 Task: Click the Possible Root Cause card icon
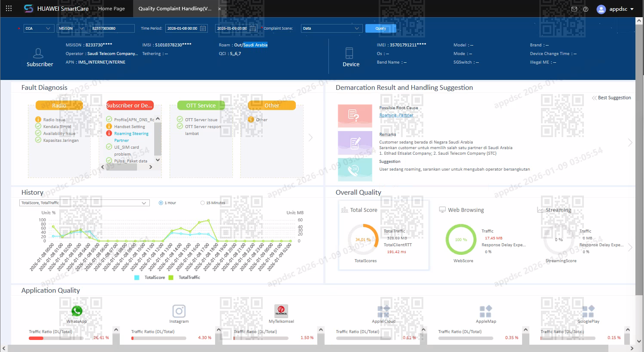pos(355,116)
